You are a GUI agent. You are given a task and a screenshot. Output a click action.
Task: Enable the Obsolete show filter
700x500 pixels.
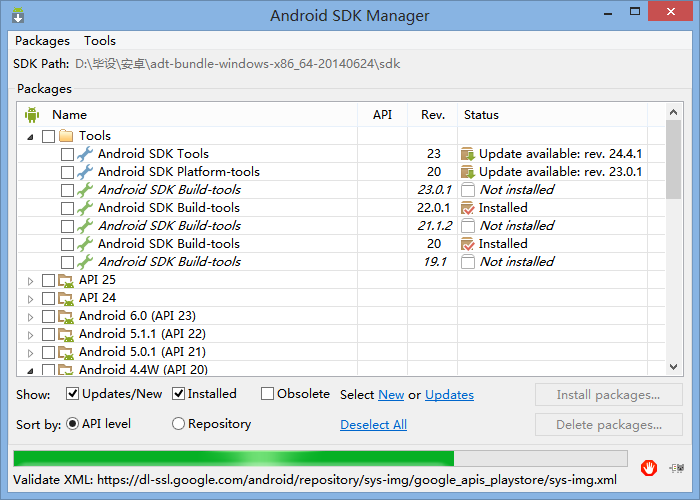267,394
